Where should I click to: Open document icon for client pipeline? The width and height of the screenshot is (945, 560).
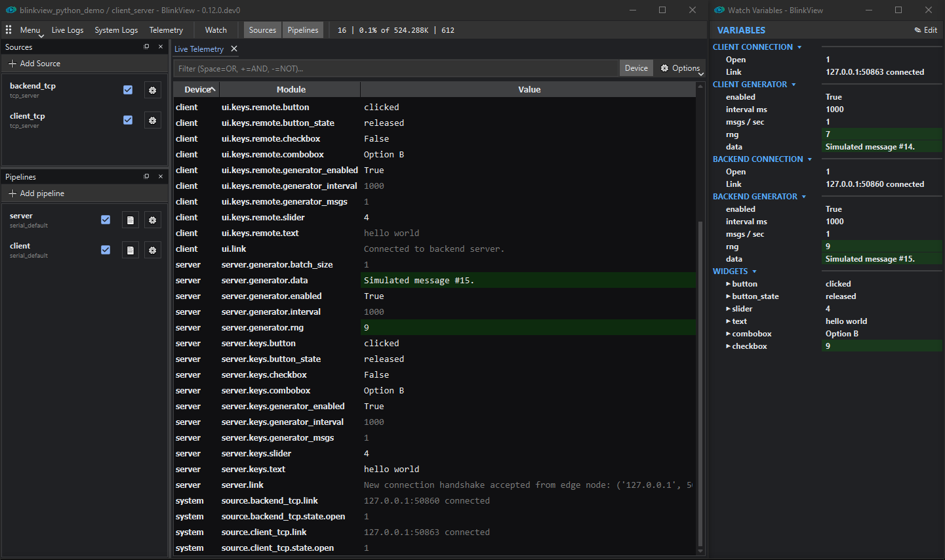pos(131,250)
